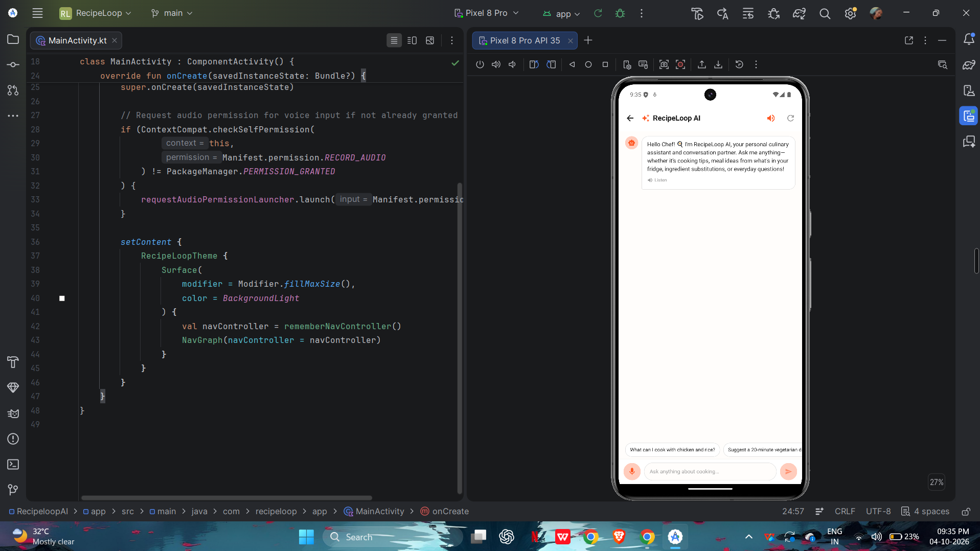Click the BackgroundLight color swatch in gutter
The width and height of the screenshot is (980, 551).
(62, 299)
